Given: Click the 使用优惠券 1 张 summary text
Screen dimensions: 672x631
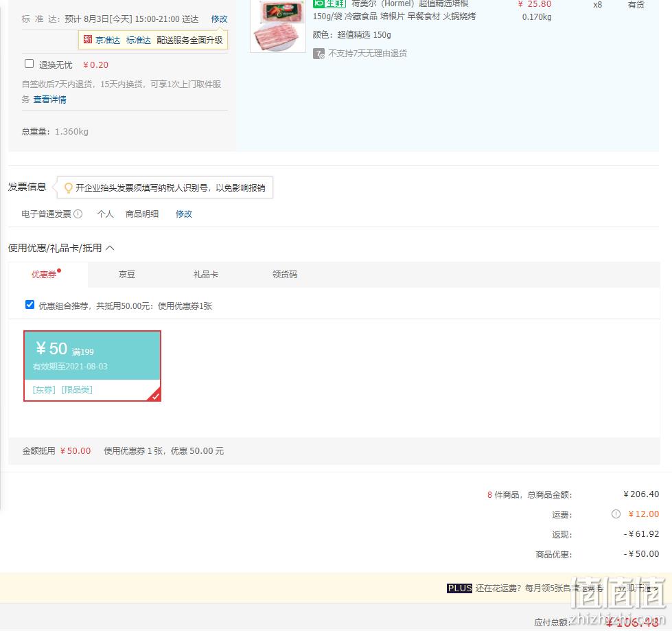Looking at the screenshot, I should 164,450.
